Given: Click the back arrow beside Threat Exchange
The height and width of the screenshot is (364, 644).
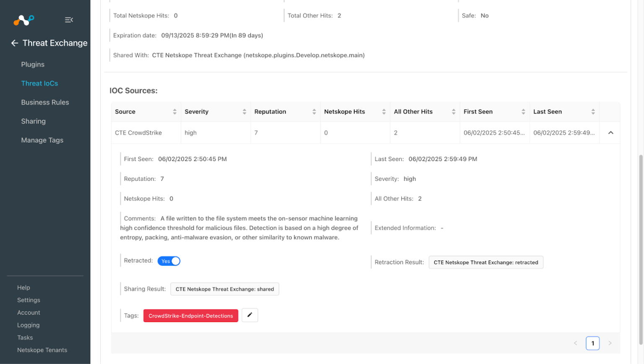Looking at the screenshot, I should (14, 43).
